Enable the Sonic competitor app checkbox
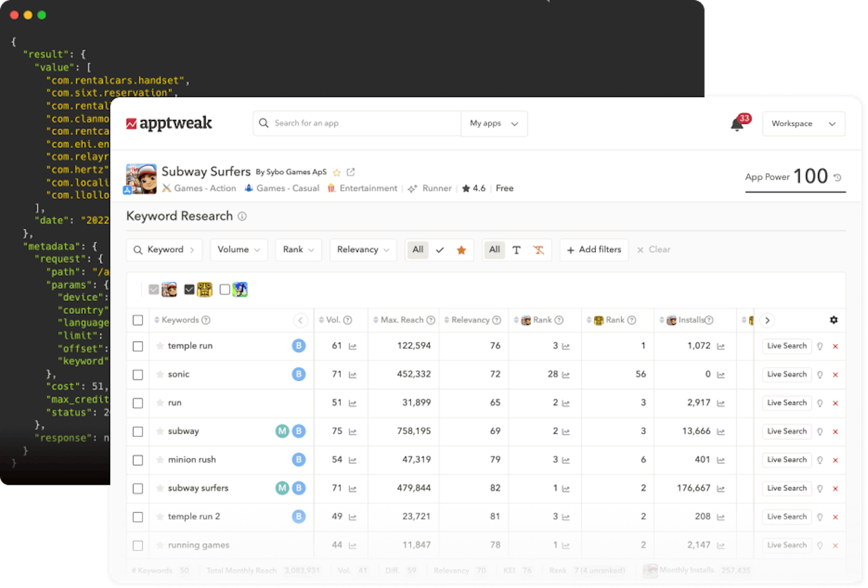 pyautogui.click(x=224, y=289)
